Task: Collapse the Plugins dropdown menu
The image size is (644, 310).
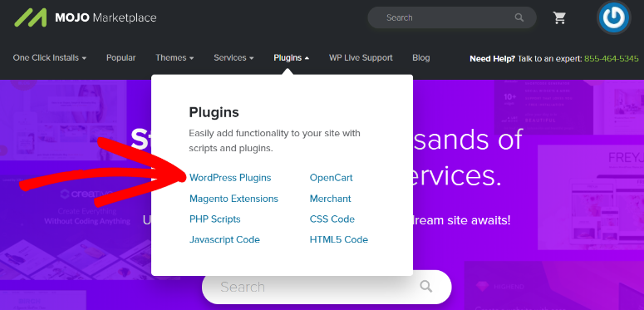Action: tap(291, 58)
